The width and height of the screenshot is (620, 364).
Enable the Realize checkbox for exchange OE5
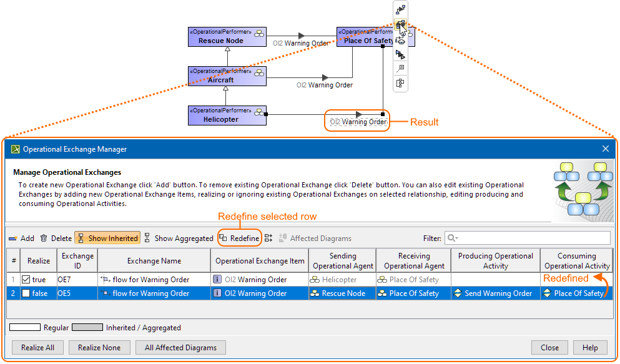27,293
